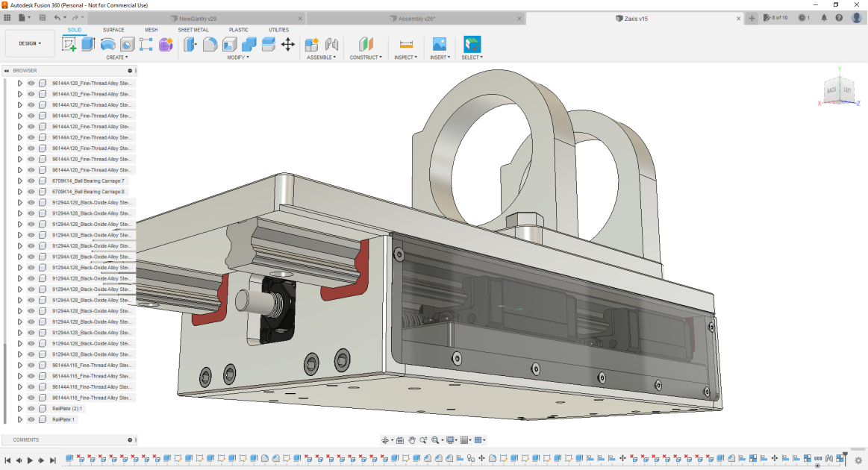The width and height of the screenshot is (868, 470).
Task: Toggle visibility of RailPlate (2):1
Action: 31,409
